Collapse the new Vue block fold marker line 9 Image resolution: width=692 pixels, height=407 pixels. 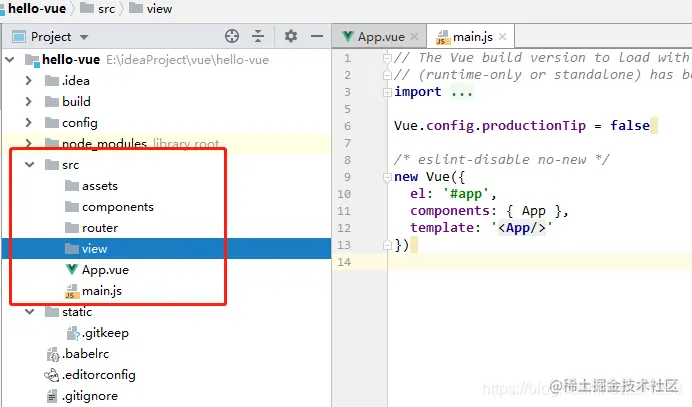(x=387, y=177)
